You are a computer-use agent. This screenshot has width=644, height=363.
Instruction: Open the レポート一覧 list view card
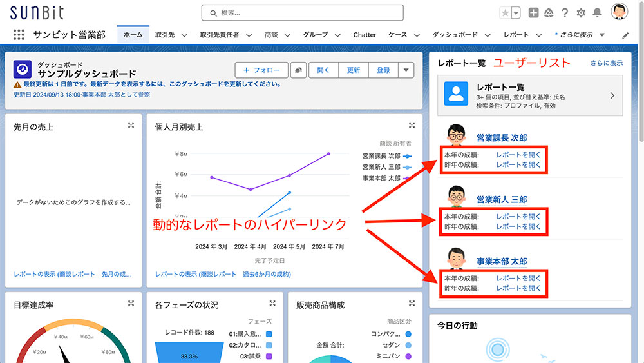(x=530, y=95)
